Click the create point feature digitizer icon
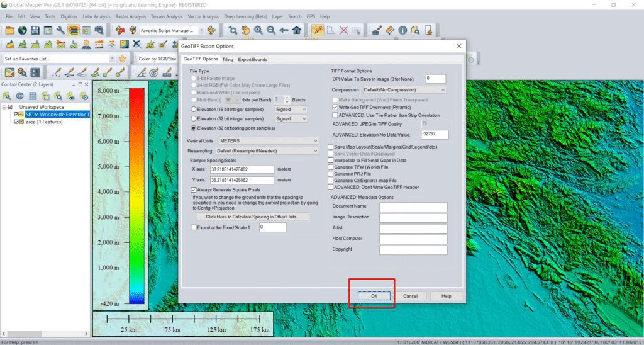644x345 pixels. [57, 73]
